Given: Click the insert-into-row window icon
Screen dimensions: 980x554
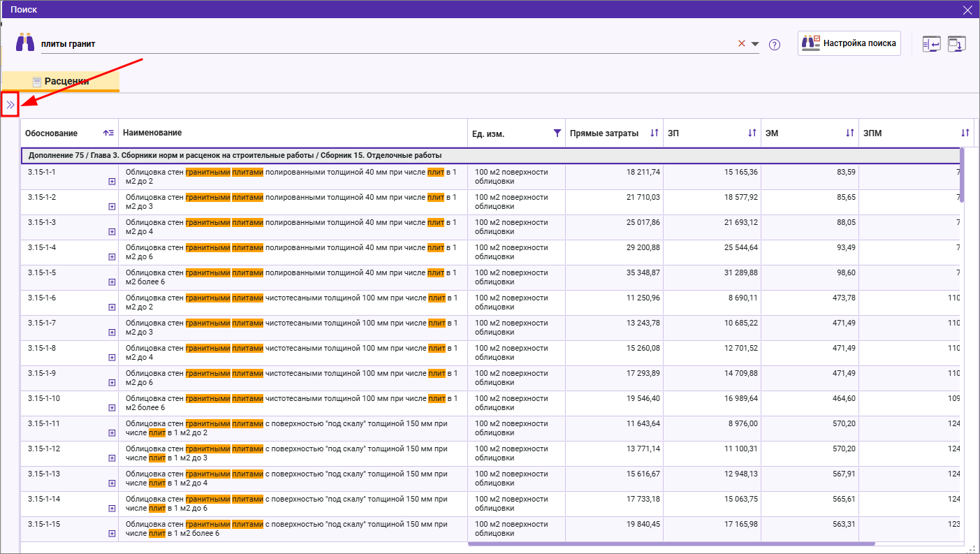Looking at the screenshot, I should click(931, 44).
